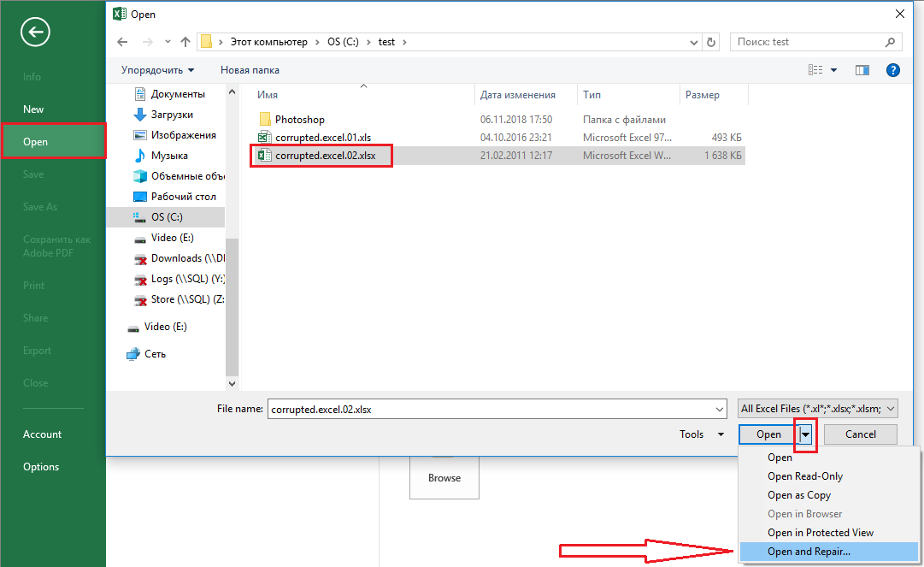Screen dimensions: 924x567
Task: Open the view options dropdown arrow
Action: click(x=833, y=70)
